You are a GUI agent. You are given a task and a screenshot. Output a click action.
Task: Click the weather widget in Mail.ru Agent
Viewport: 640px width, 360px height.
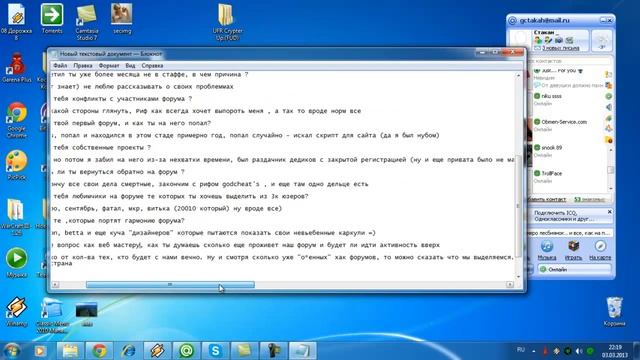tap(602, 40)
